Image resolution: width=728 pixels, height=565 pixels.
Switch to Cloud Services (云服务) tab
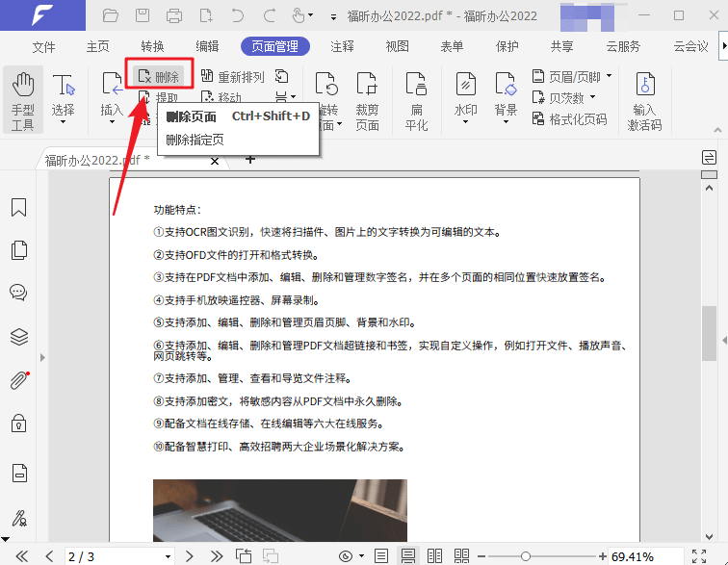pyautogui.click(x=623, y=46)
